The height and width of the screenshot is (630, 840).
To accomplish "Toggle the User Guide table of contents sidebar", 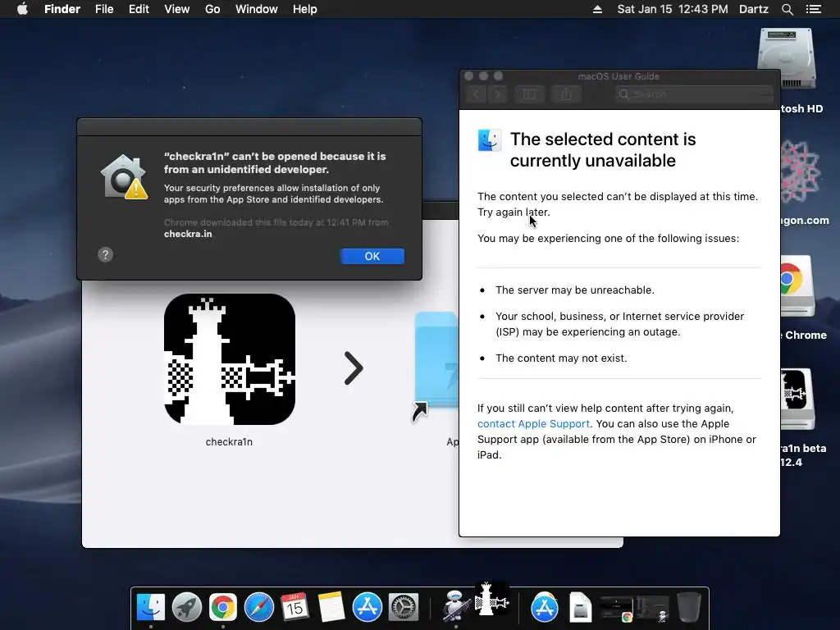I will click(529, 94).
